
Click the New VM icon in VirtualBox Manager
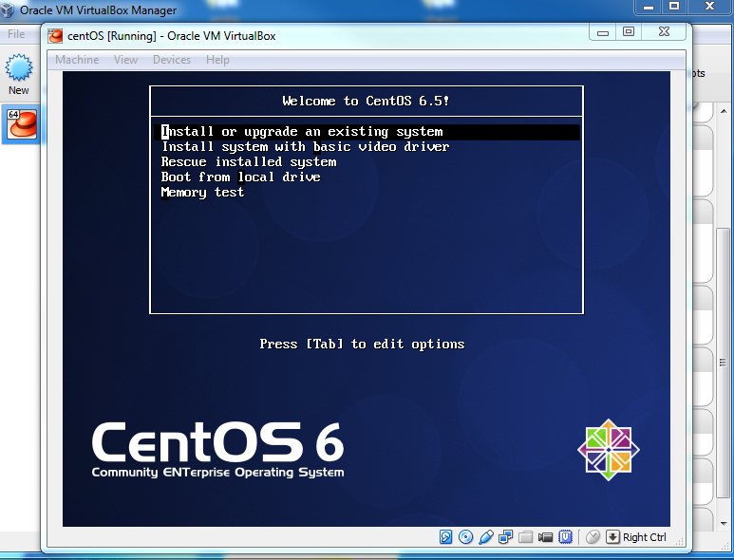19,67
